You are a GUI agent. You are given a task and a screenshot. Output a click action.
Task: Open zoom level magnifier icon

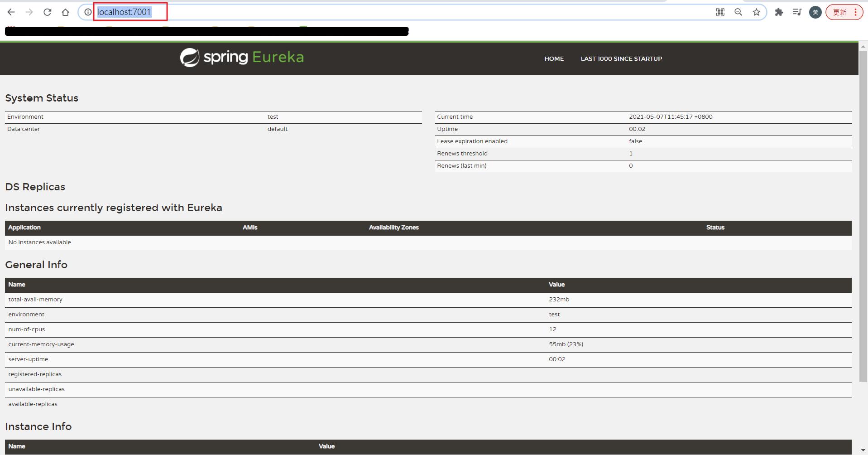tap(738, 12)
